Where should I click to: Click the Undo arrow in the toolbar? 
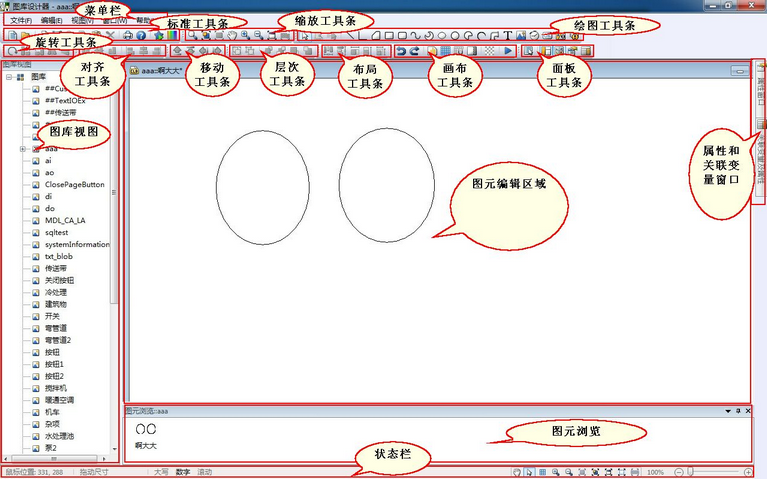coord(401,50)
